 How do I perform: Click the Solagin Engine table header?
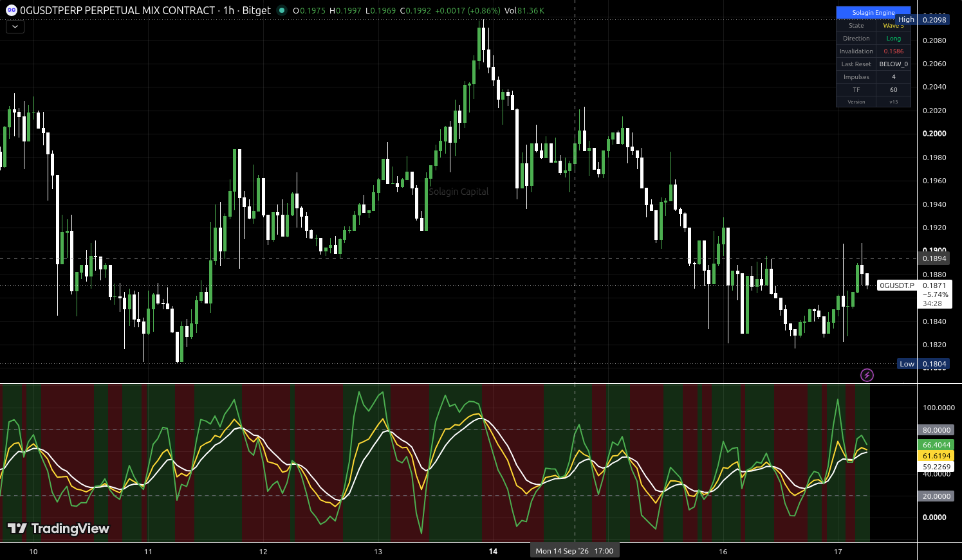[873, 13]
